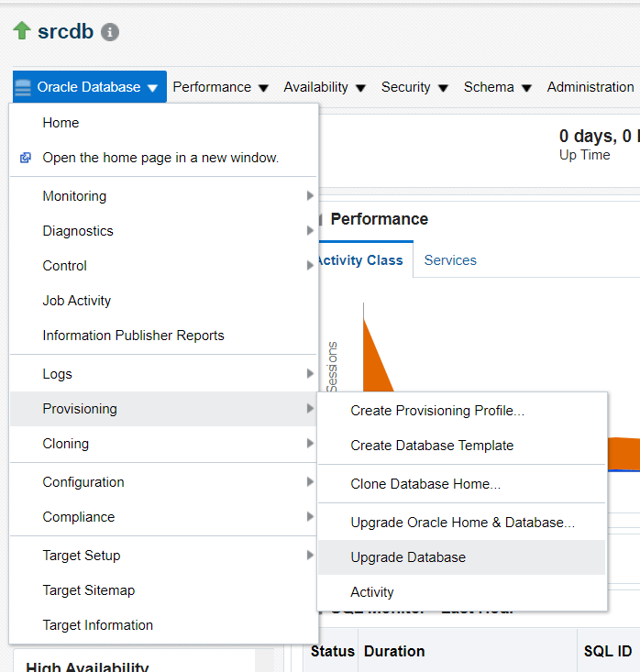The image size is (640, 672).
Task: Select Upgrade Database from the submenu
Action: point(408,557)
